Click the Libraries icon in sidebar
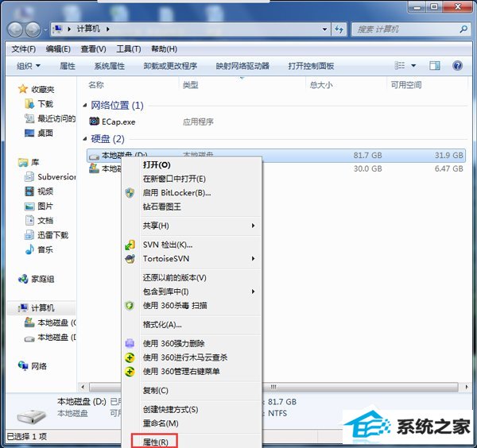 (x=23, y=163)
